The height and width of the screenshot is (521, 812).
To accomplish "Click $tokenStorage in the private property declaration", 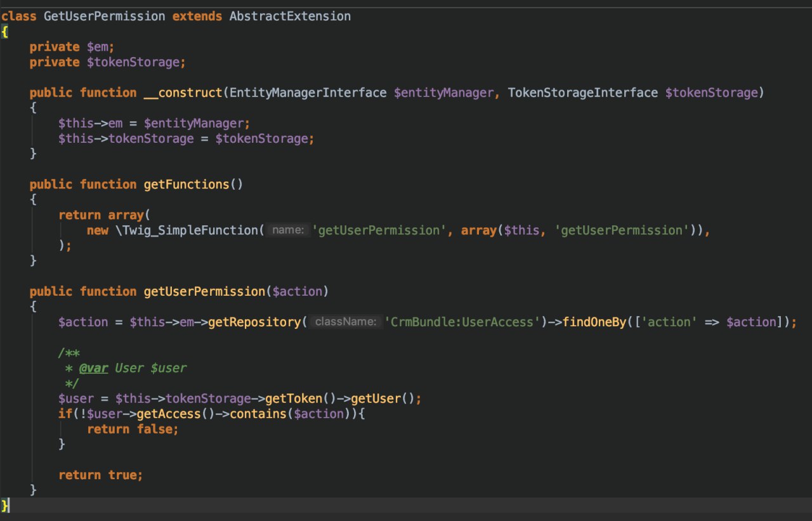I will [x=133, y=62].
